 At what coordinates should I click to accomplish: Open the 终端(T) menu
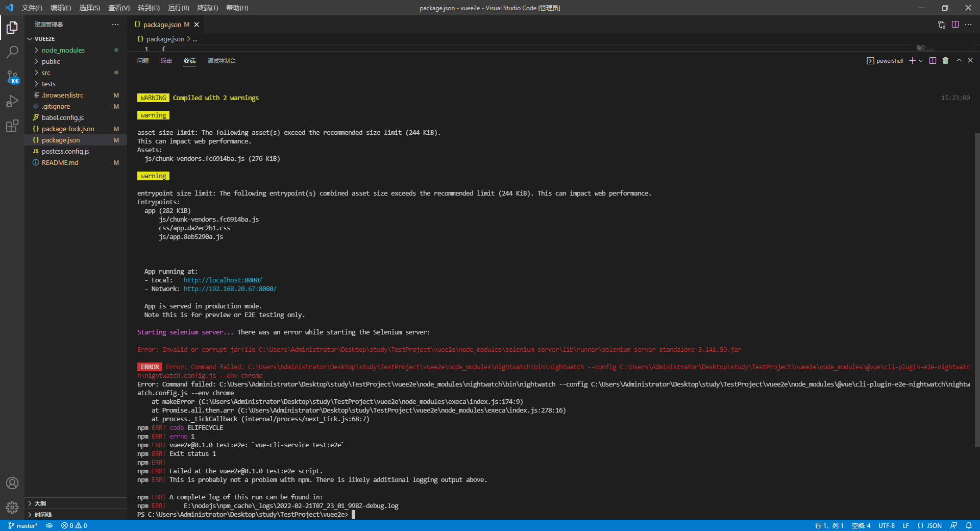point(208,8)
